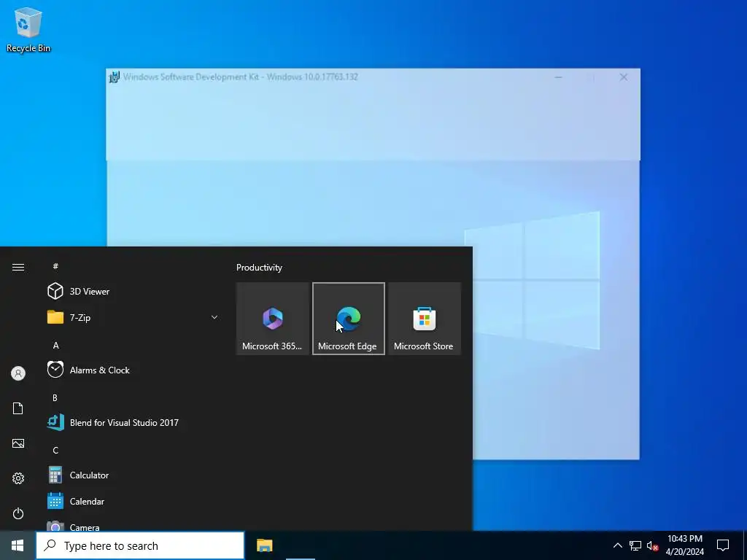The width and height of the screenshot is (747, 560).
Task: Open Pictures from Start sidebar
Action: tap(18, 443)
